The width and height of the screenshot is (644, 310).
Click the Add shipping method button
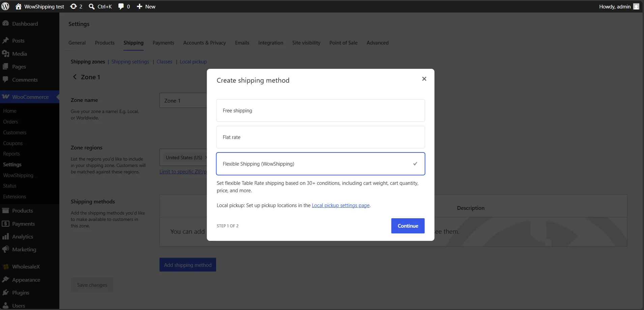click(188, 265)
